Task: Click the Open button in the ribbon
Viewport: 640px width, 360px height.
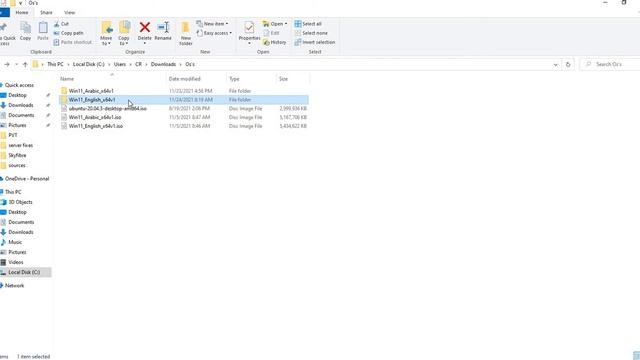Action: click(x=275, y=24)
